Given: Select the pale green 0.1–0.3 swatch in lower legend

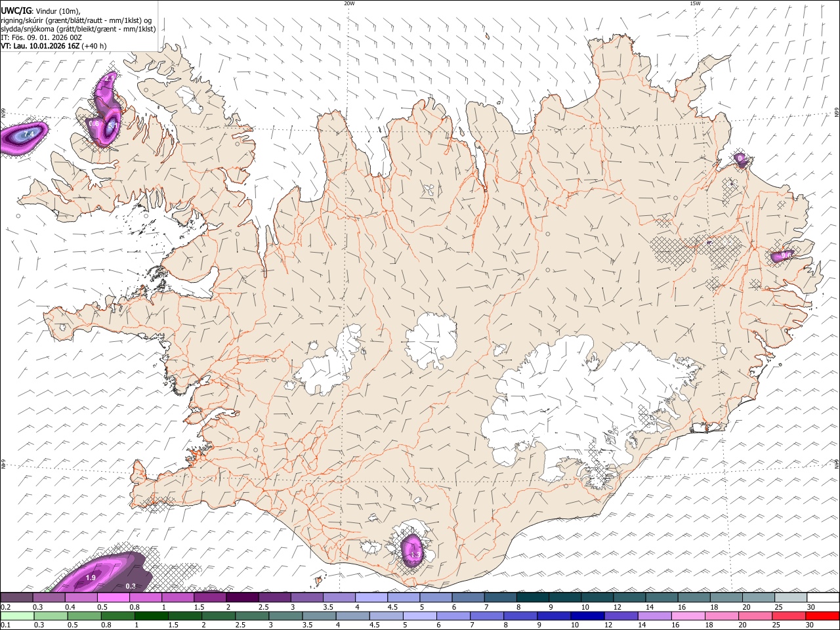Looking at the screenshot, I should (16, 616).
